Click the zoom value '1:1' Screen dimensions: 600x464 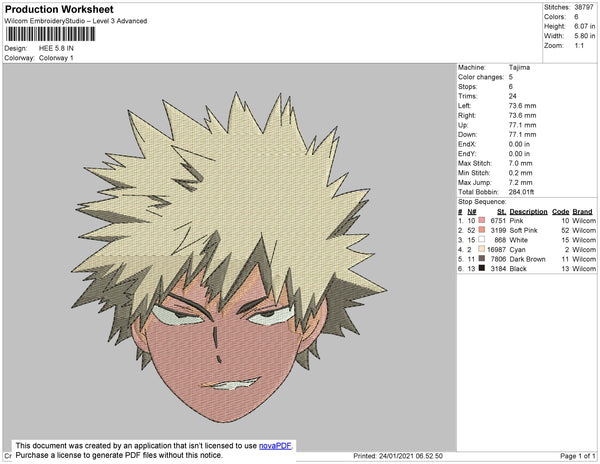coord(579,46)
